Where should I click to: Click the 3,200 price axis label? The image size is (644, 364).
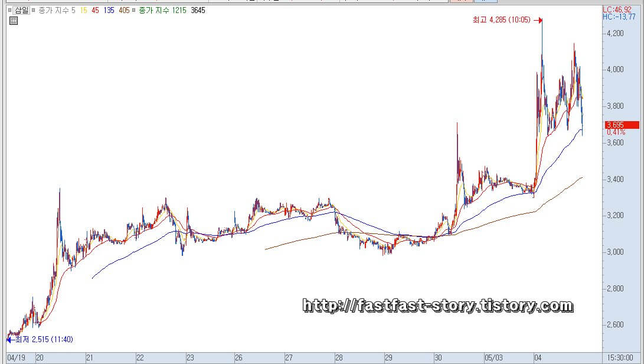pyautogui.click(x=615, y=216)
